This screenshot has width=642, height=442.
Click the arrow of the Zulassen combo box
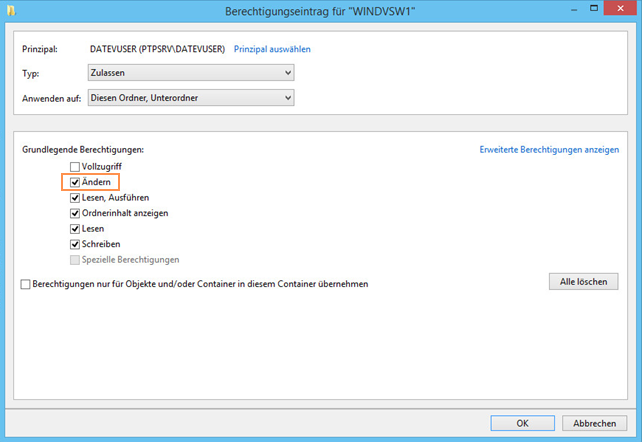pos(288,73)
